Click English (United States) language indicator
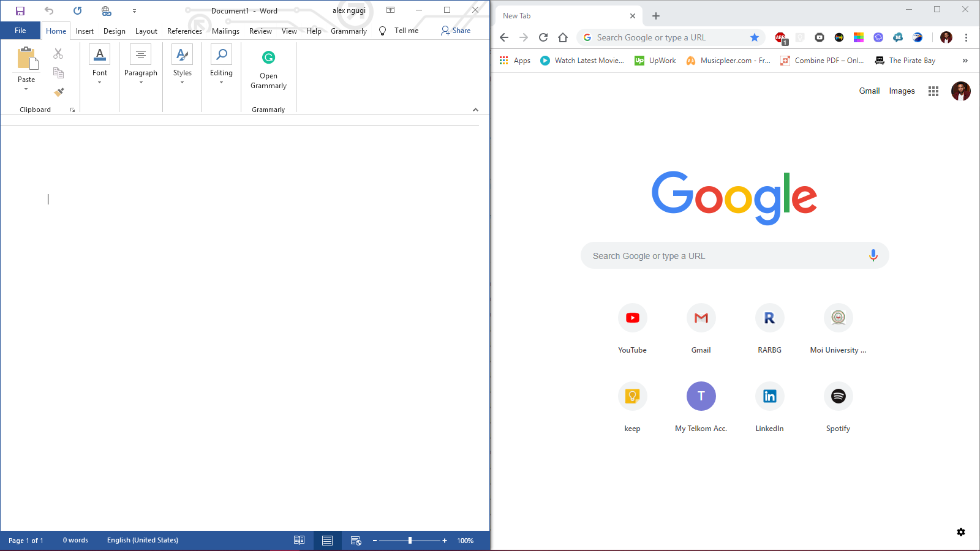The image size is (980, 551). (143, 540)
